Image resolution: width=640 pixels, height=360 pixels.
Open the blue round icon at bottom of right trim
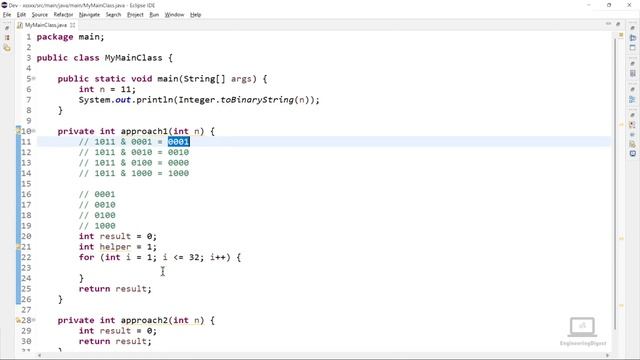click(x=633, y=153)
